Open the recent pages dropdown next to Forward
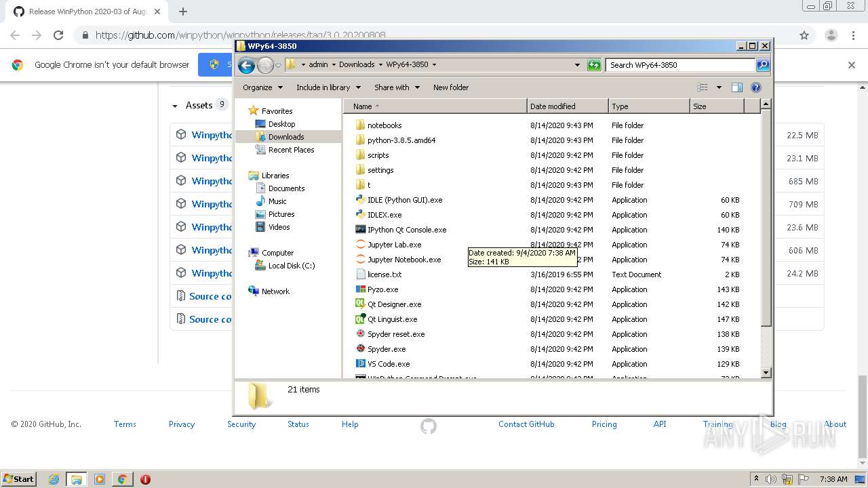This screenshot has height=488, width=868. tap(278, 66)
